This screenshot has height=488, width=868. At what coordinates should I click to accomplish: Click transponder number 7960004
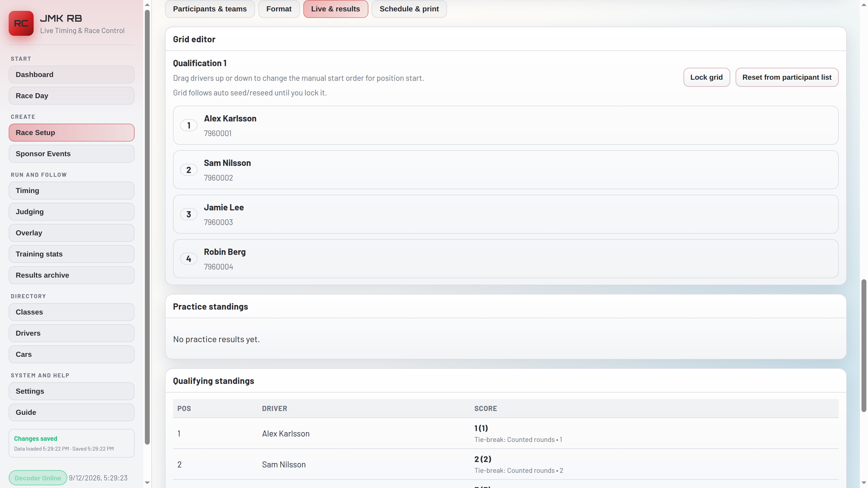click(218, 267)
